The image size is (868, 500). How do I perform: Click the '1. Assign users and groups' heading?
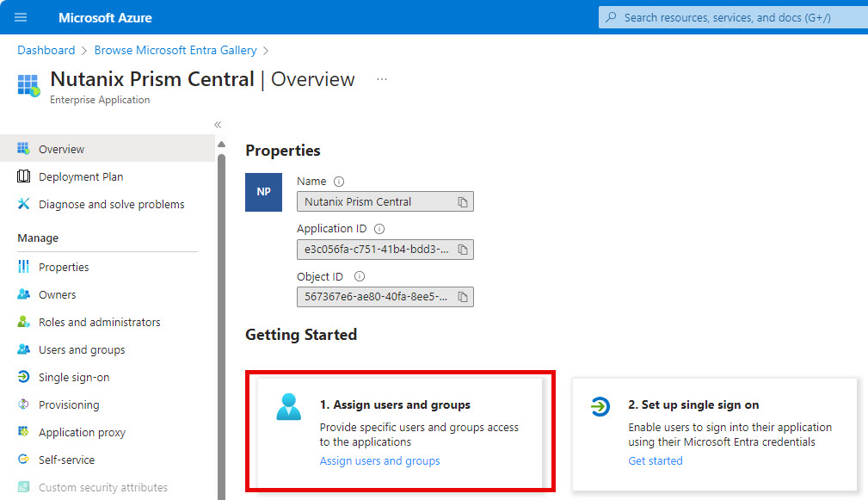click(x=395, y=404)
